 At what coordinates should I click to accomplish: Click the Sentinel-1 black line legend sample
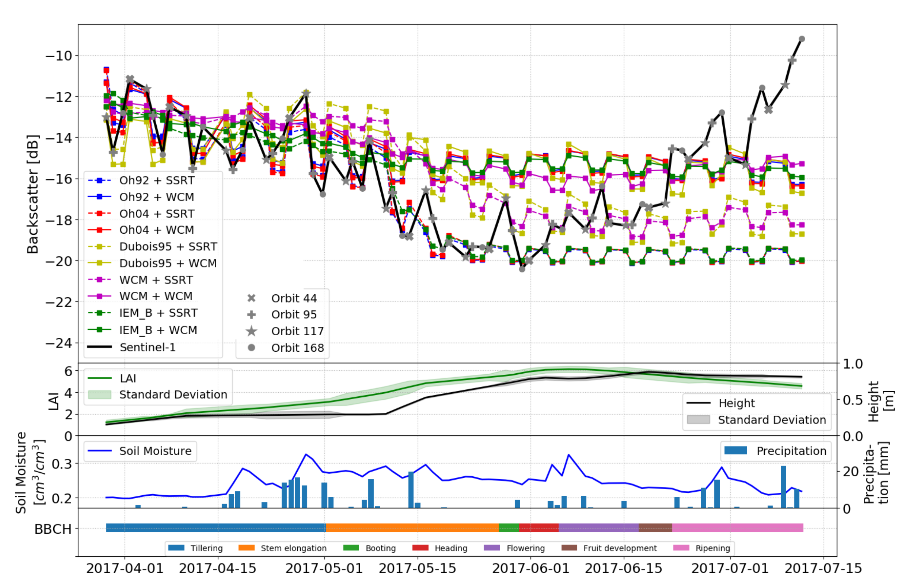pos(100,347)
